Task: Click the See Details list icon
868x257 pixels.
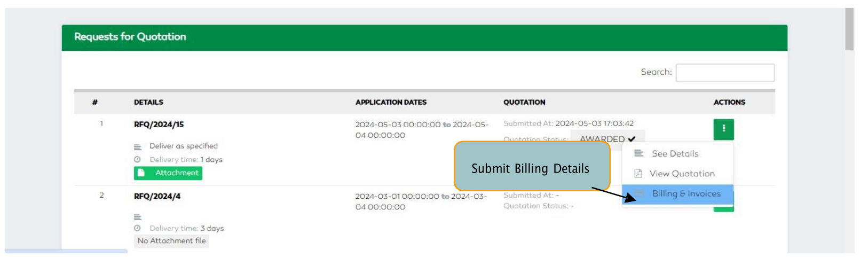Action: (638, 153)
